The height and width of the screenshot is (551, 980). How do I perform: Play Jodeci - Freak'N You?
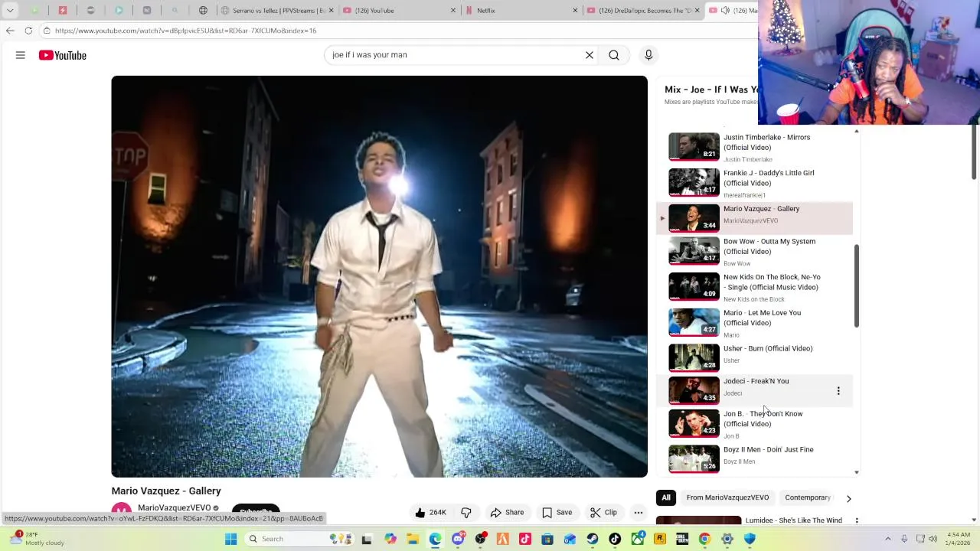coord(754,390)
